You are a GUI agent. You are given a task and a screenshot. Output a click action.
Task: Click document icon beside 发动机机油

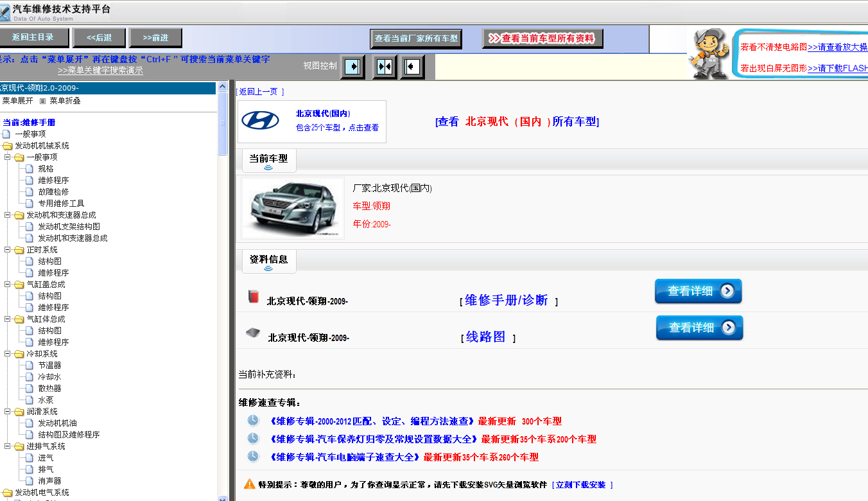point(30,423)
